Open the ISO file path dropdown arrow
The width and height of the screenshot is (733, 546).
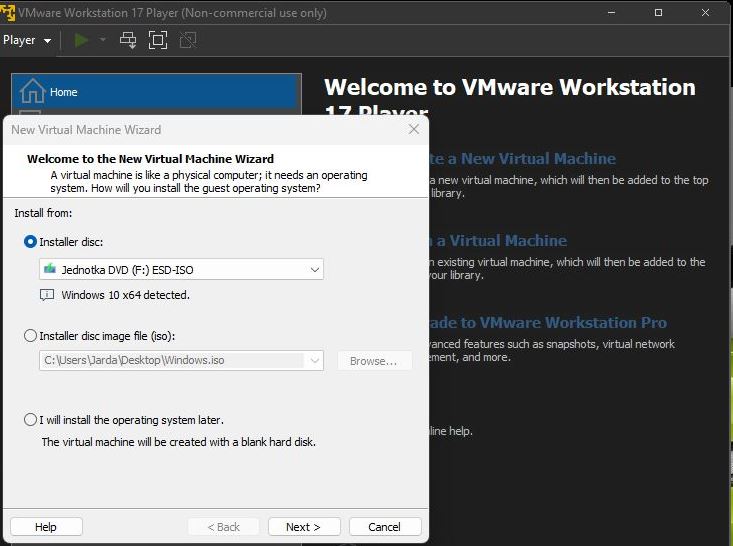pyautogui.click(x=314, y=361)
